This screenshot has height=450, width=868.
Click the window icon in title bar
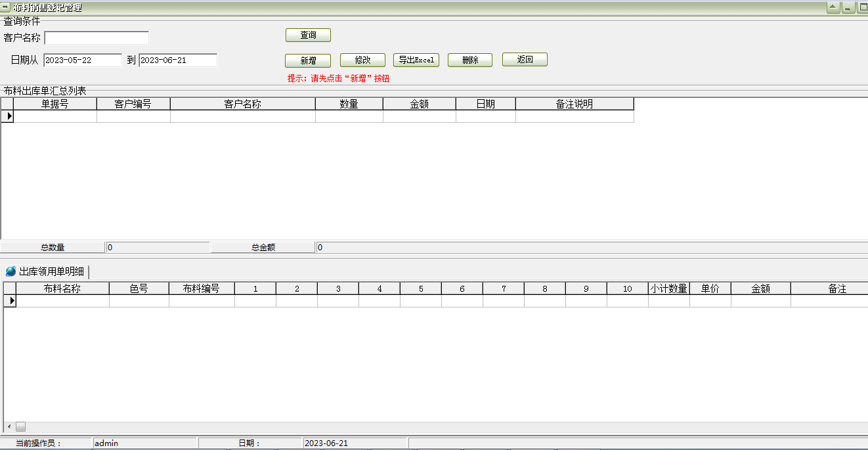(6, 7)
